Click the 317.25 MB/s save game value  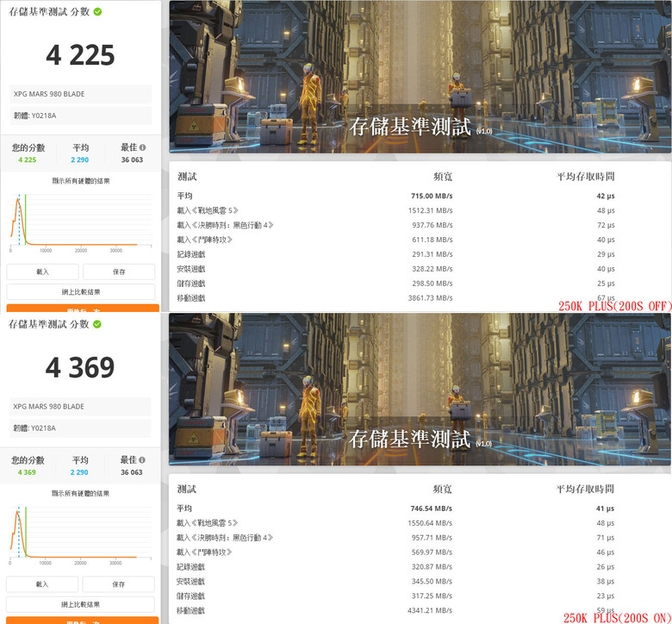pos(432,596)
